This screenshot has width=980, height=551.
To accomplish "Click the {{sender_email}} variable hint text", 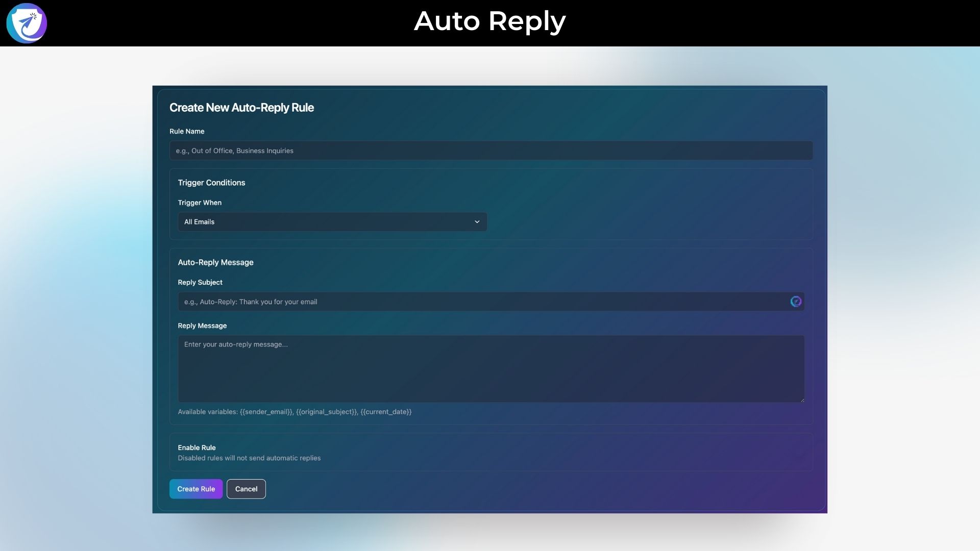I will [266, 412].
